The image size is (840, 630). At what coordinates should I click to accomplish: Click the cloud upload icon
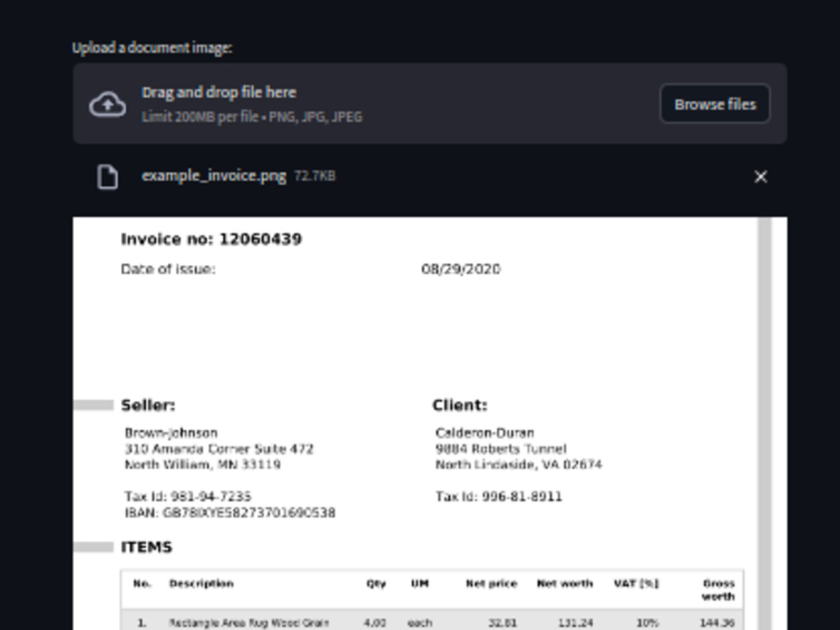pyautogui.click(x=108, y=104)
